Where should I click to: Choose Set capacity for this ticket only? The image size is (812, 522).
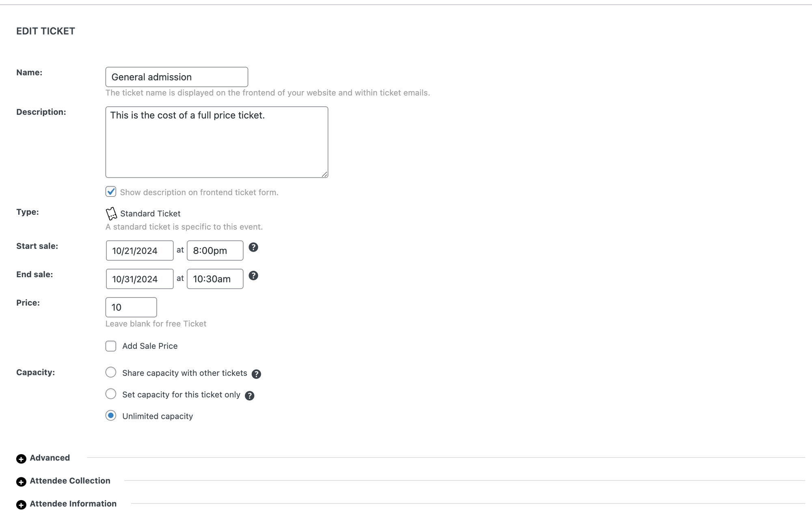pyautogui.click(x=111, y=394)
